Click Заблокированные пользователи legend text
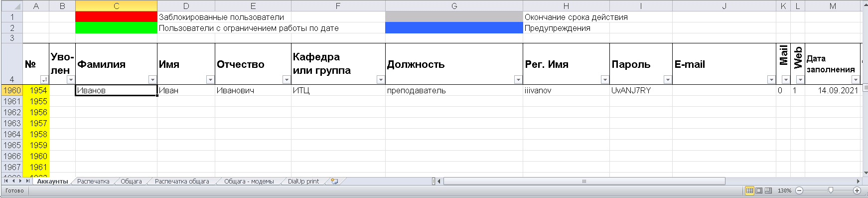 click(x=221, y=17)
